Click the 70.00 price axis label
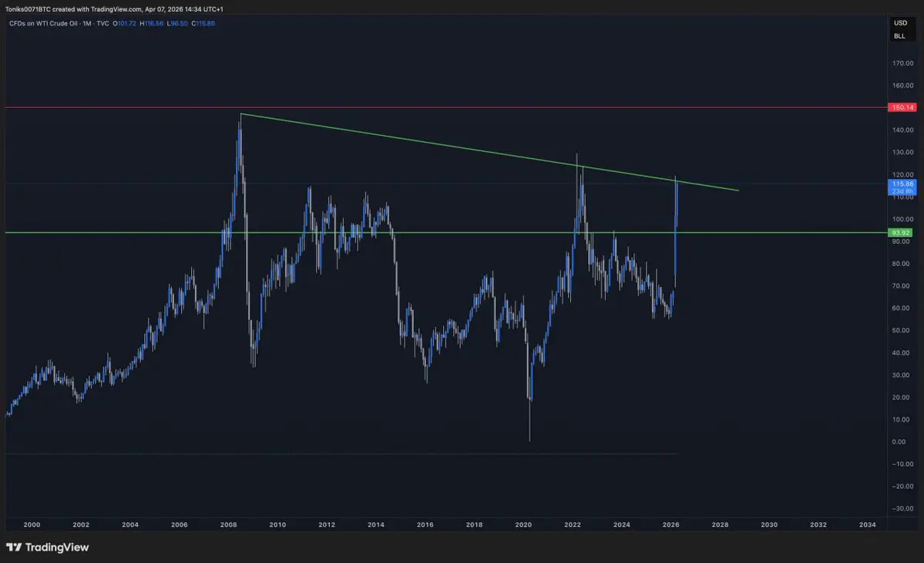The height and width of the screenshot is (563, 924). tap(900, 286)
